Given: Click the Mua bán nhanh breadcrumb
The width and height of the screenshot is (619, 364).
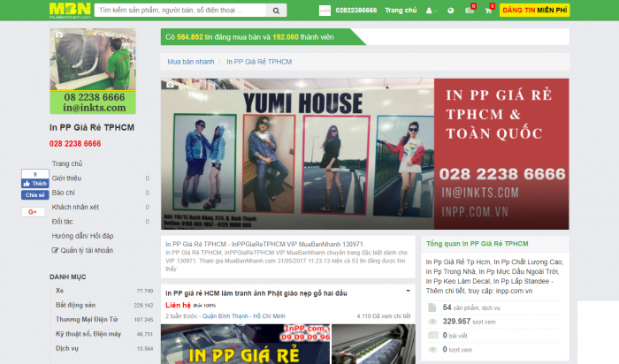Looking at the screenshot, I should click(191, 62).
